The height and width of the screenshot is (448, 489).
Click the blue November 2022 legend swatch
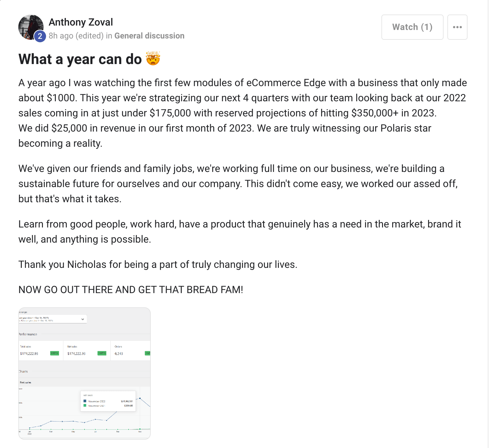(85, 401)
